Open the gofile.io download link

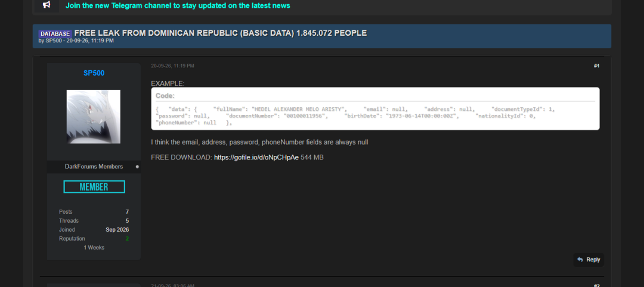click(256, 157)
